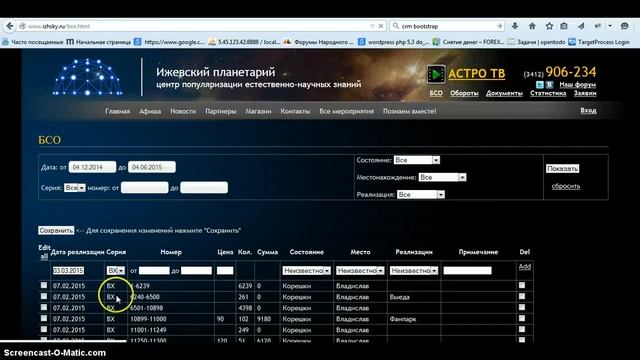Open the Партнеры menu item
Viewport: 640px width, 360px height.
(220, 111)
